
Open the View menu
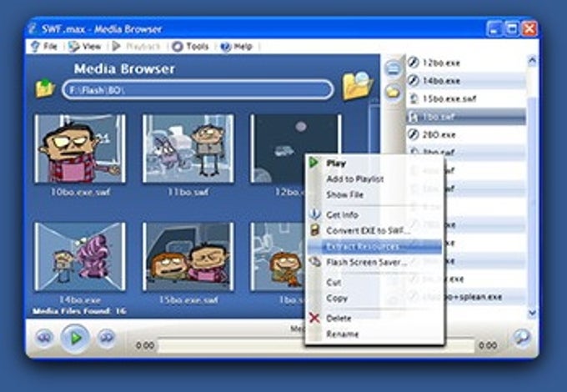[85, 46]
